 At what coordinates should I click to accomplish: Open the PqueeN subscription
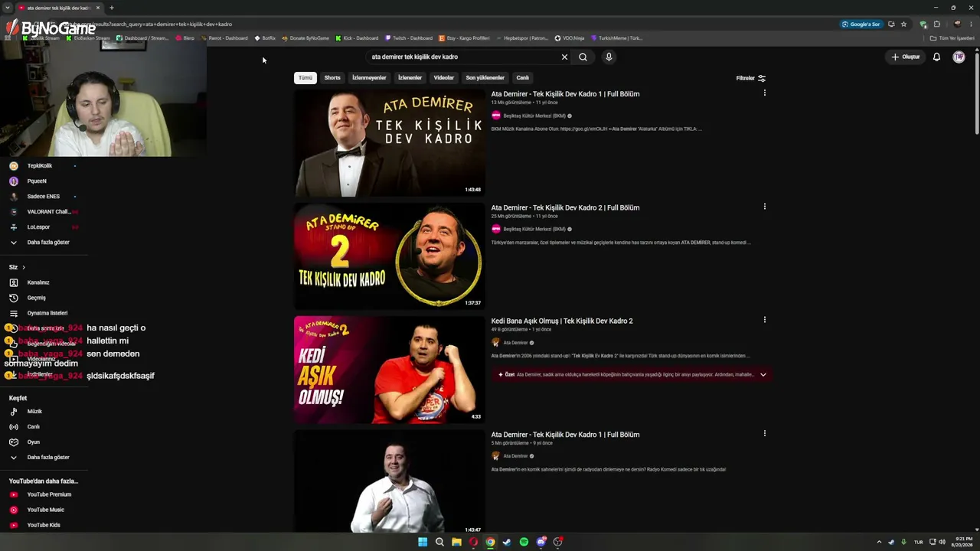tap(37, 181)
